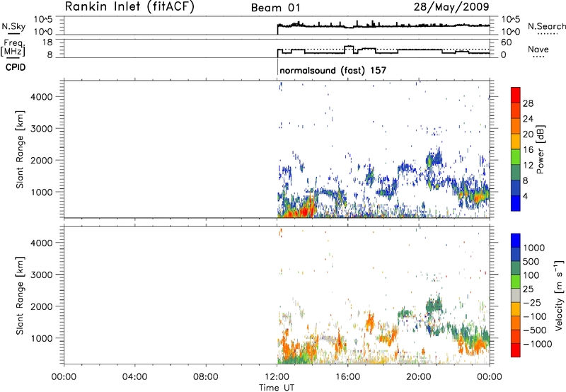Click the Power color bar segment between 16 and 20 dB
The width and height of the screenshot is (566, 392).
(516, 142)
